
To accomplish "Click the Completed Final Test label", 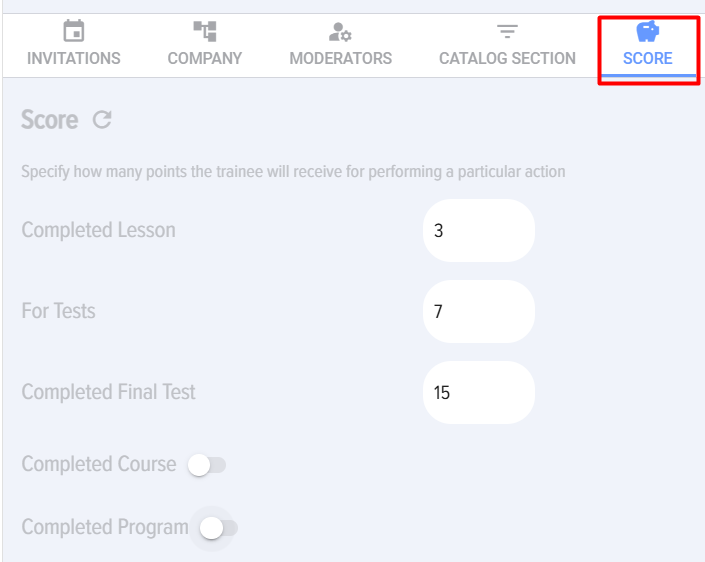I will click(x=108, y=392).
